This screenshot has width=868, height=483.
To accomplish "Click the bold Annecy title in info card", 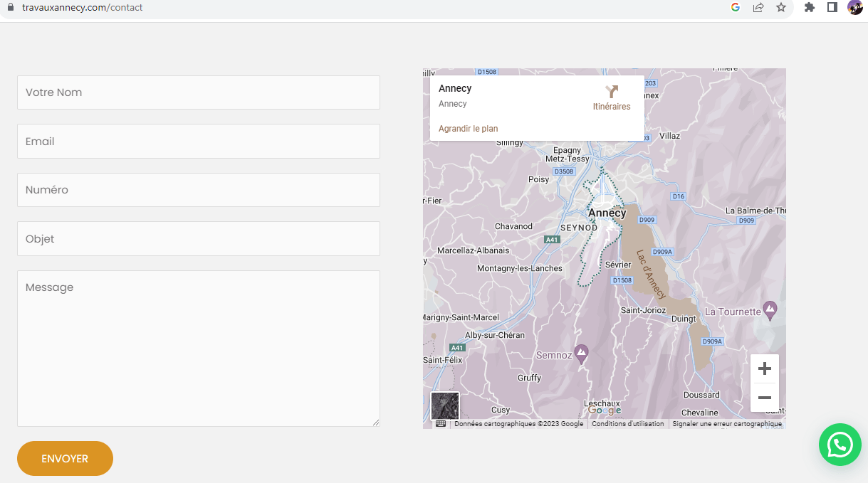I will point(455,88).
